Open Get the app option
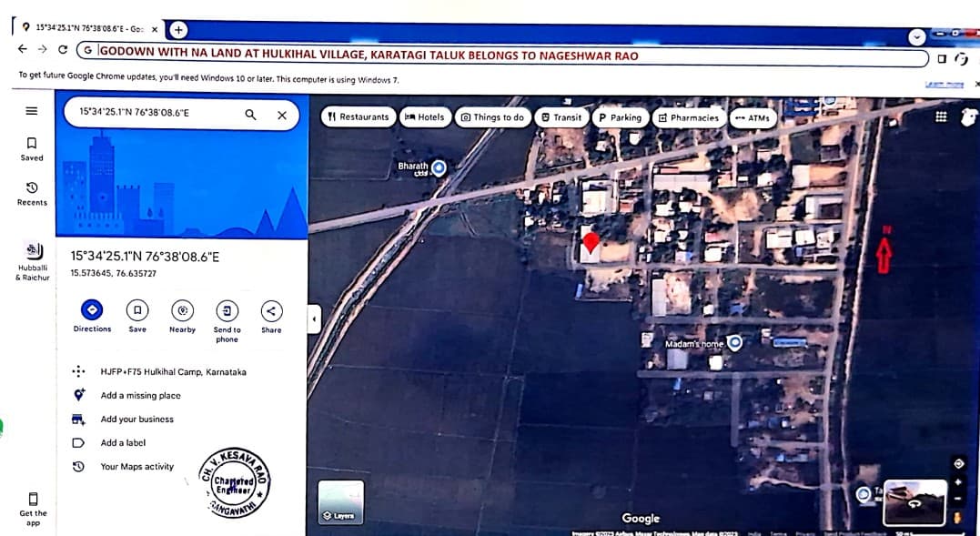The image size is (980, 536). click(33, 509)
